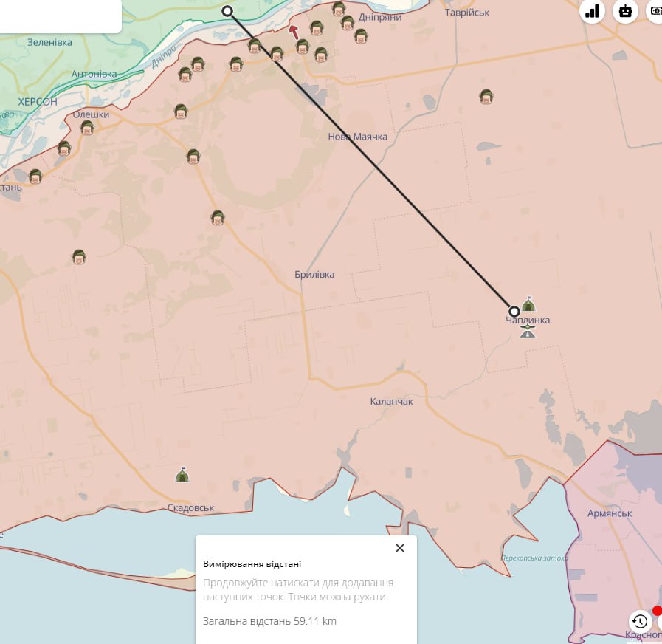The image size is (662, 644).
Task: Click the Зеленівка town label
Action: [x=50, y=42]
